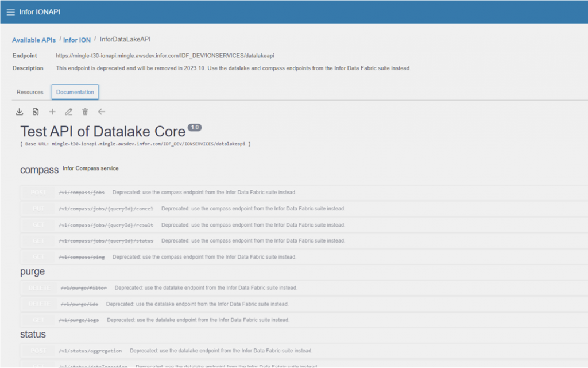Image resolution: width=588 pixels, height=368 pixels.
Task: Open the hamburger navigation menu
Action: click(x=10, y=13)
